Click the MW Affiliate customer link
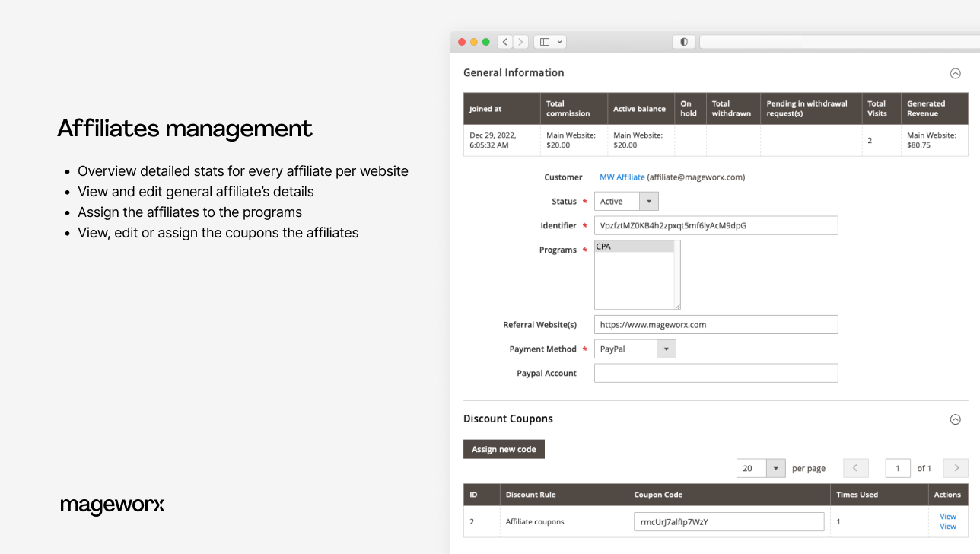 (622, 177)
